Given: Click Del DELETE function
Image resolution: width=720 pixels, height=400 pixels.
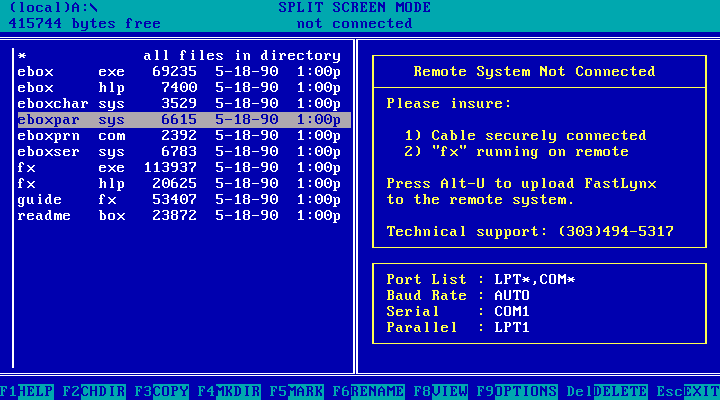Looking at the screenshot, I should click(x=607, y=391).
